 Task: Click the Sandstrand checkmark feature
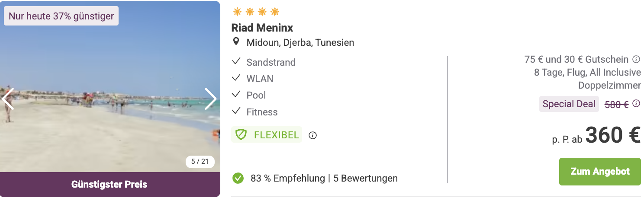[264, 62]
